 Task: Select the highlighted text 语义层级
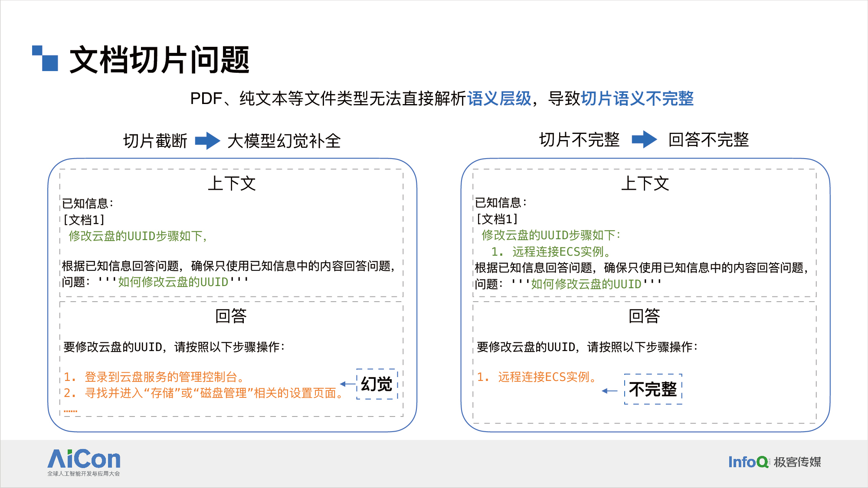[499, 98]
